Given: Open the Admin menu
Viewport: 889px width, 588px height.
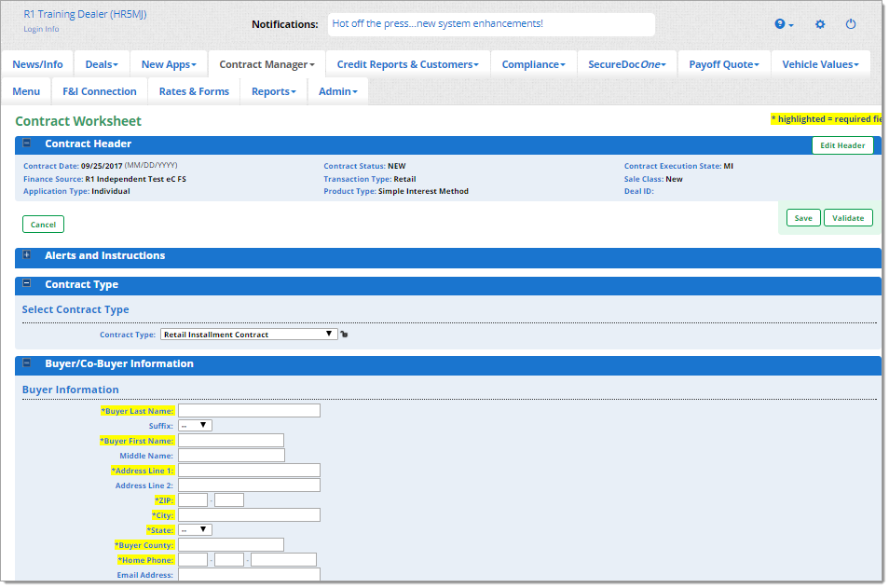Looking at the screenshot, I should (x=338, y=91).
